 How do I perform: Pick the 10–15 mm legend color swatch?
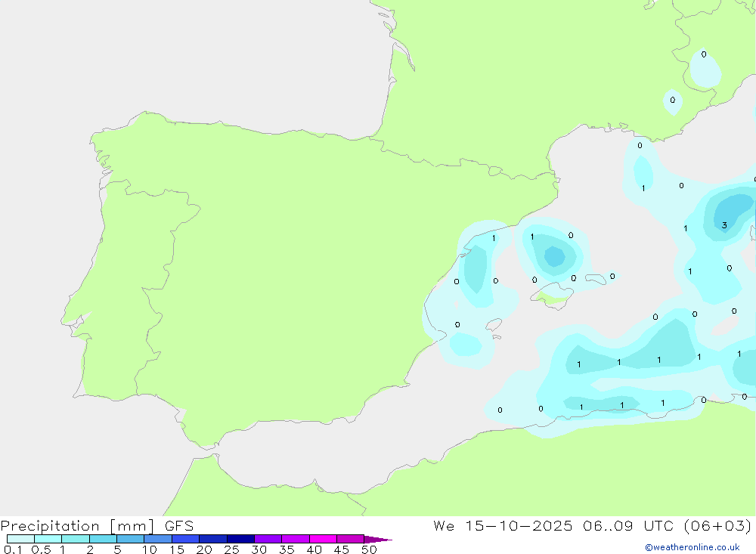tap(158, 539)
